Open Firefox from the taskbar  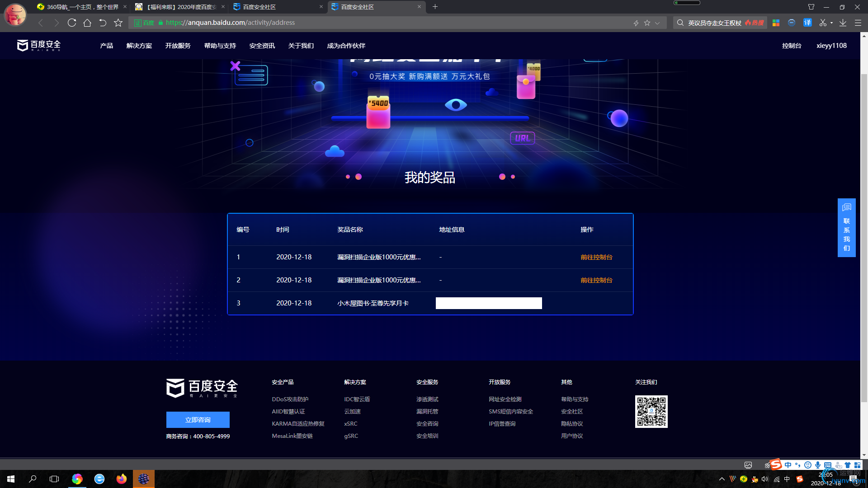[x=121, y=479]
